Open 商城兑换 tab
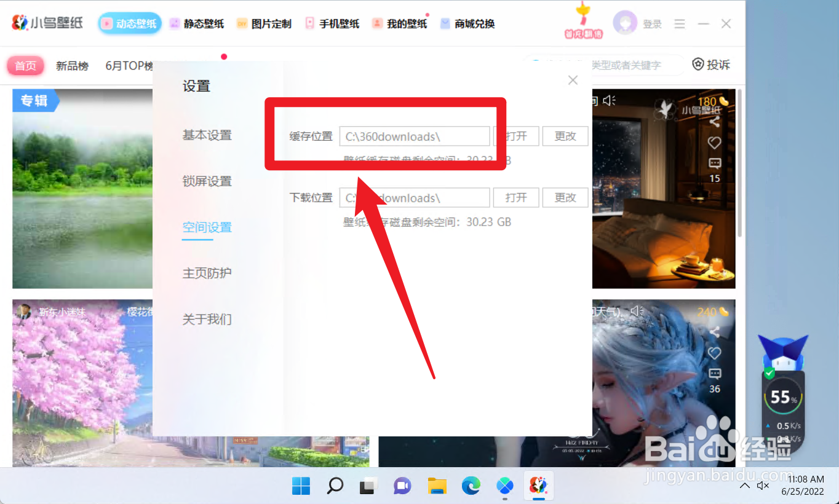839x504 pixels. coord(467,24)
